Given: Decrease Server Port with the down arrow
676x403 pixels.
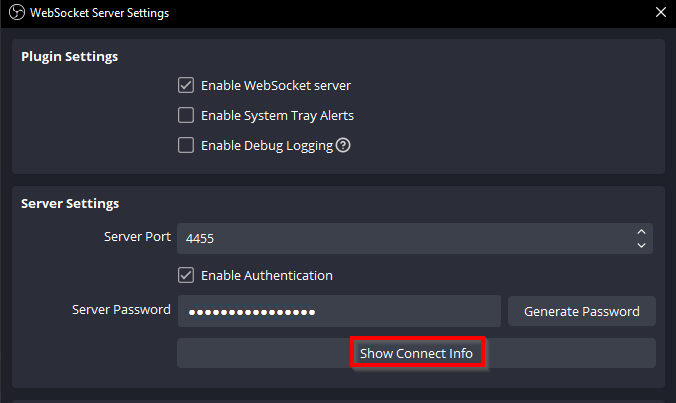Looking at the screenshot, I should (641, 244).
